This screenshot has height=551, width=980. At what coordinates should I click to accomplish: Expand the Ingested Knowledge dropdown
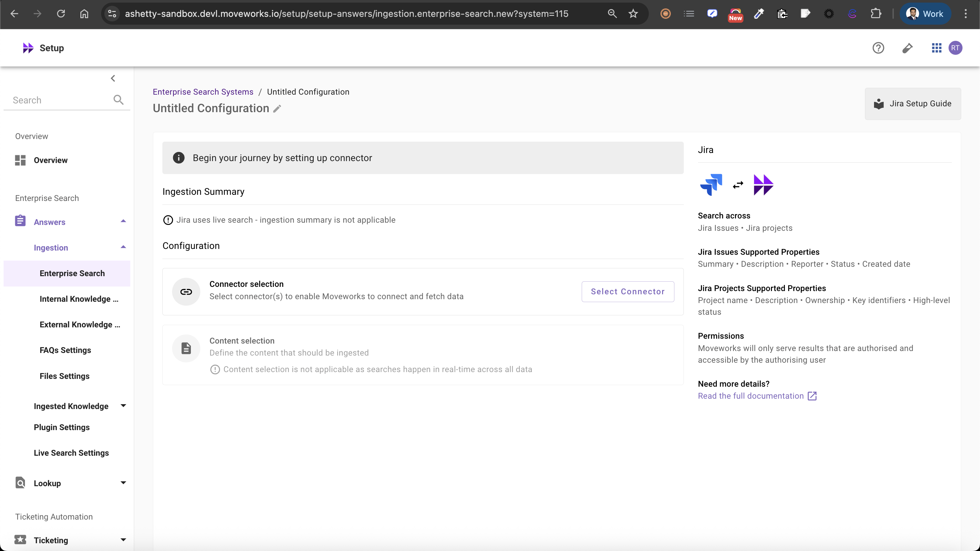click(123, 406)
